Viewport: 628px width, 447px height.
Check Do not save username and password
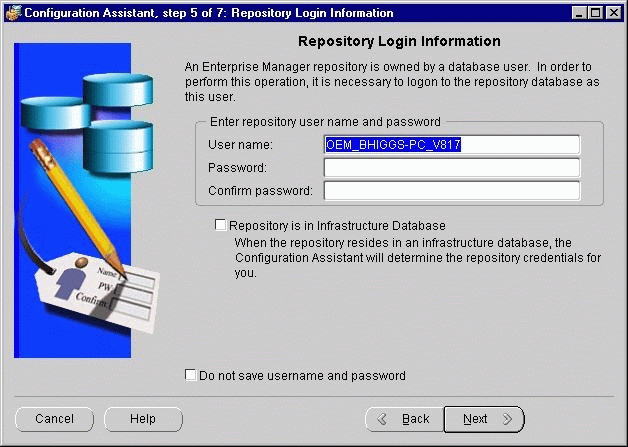(x=191, y=376)
